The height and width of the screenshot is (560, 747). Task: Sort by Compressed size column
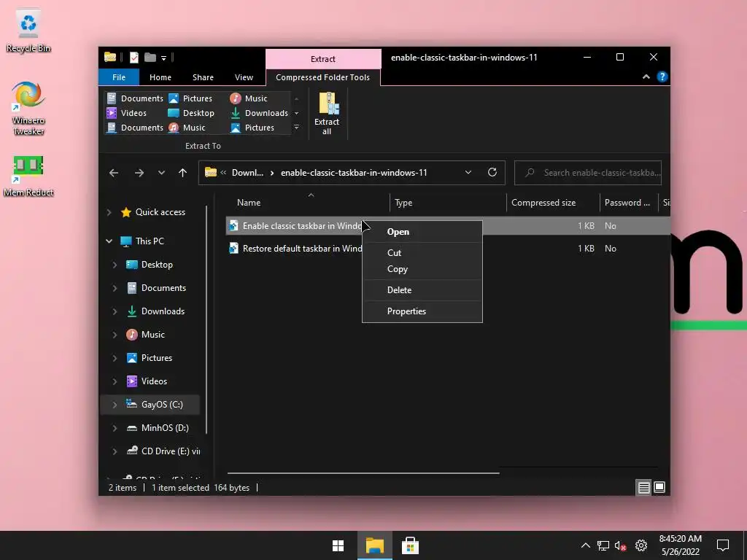tap(553, 203)
